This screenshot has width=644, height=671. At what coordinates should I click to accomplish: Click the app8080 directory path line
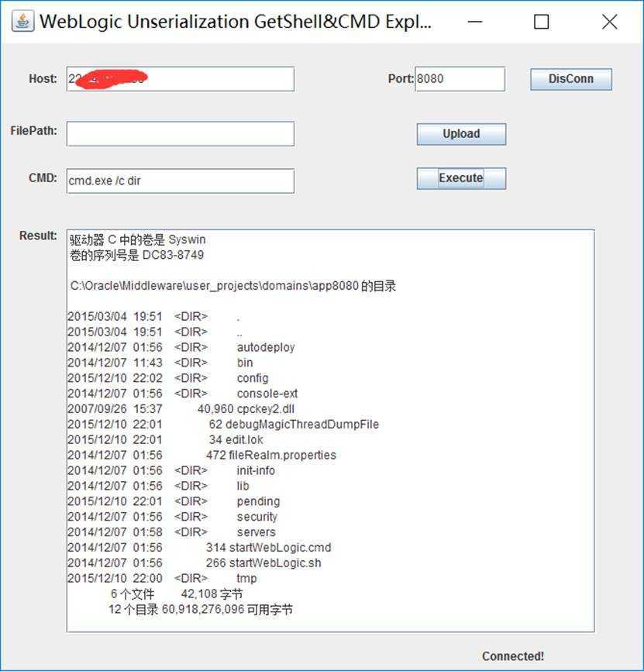[x=232, y=285]
